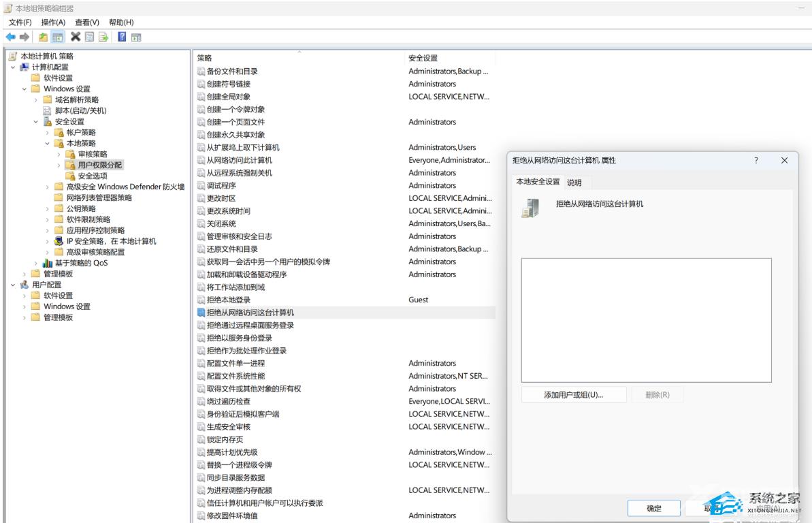Select the 身份验证后模拟客户端 policy row
This screenshot has height=523, width=812.
point(345,414)
